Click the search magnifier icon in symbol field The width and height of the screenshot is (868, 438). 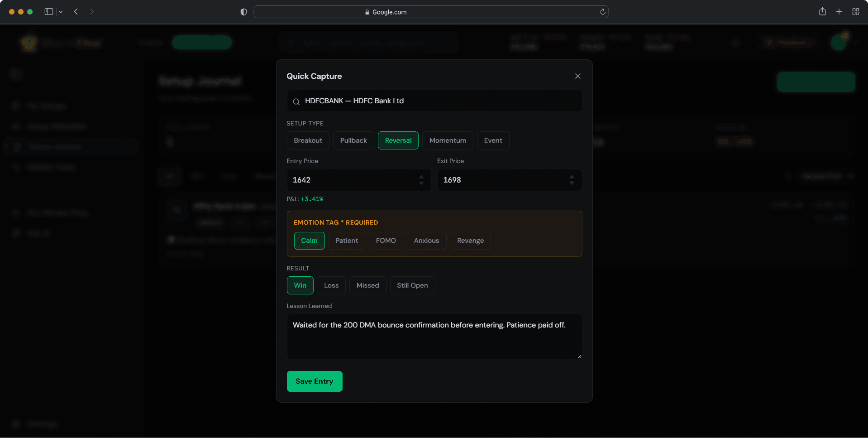click(296, 101)
